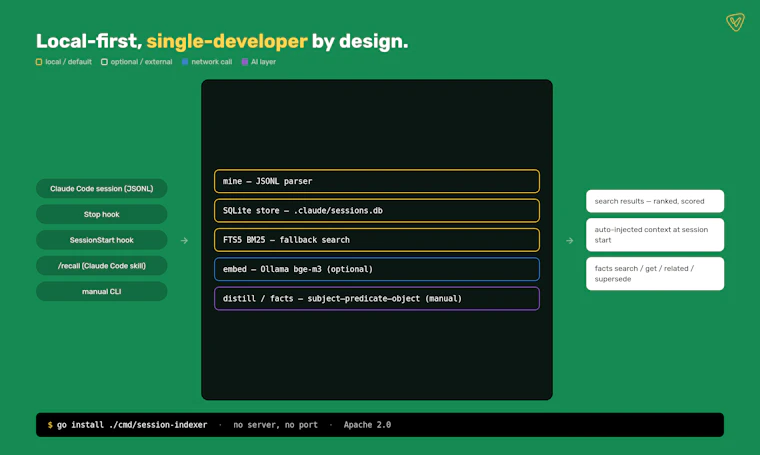Click the yellow local/default legend square

coord(39,62)
